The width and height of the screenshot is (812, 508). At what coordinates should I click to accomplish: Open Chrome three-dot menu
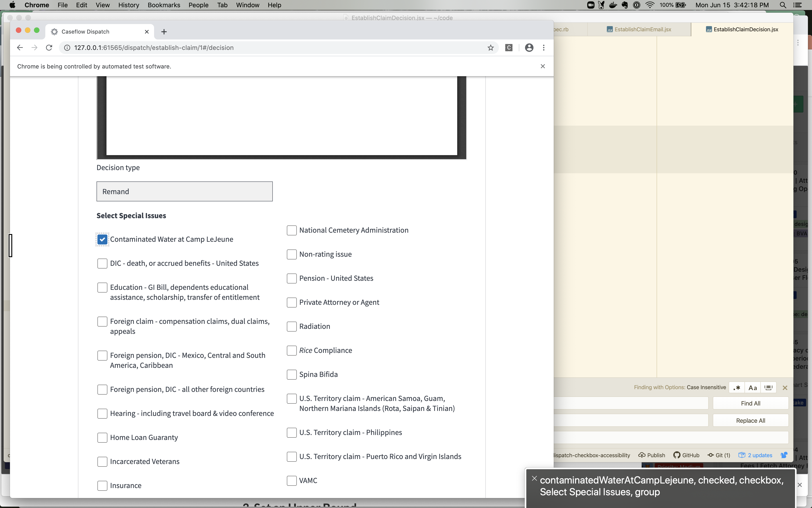click(544, 48)
